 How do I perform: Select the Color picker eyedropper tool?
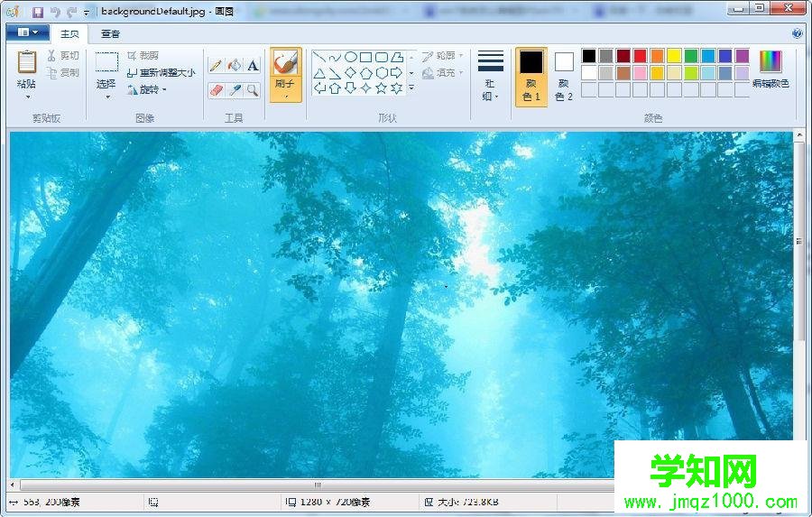click(x=235, y=90)
